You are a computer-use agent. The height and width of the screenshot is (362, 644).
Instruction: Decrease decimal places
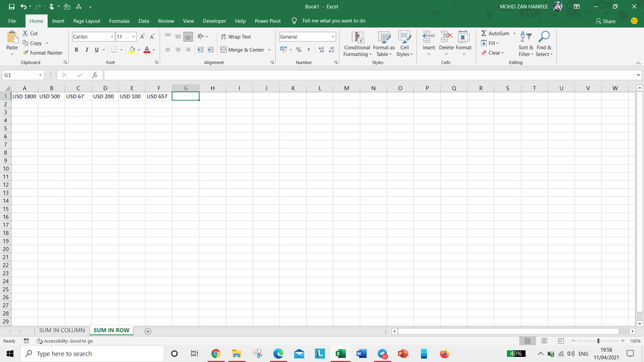click(x=331, y=50)
